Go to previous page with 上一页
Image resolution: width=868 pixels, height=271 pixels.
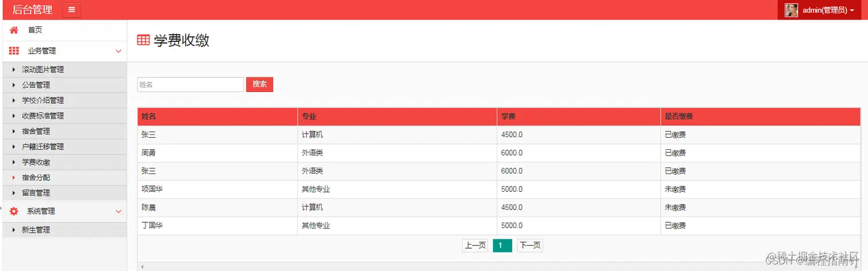(475, 246)
